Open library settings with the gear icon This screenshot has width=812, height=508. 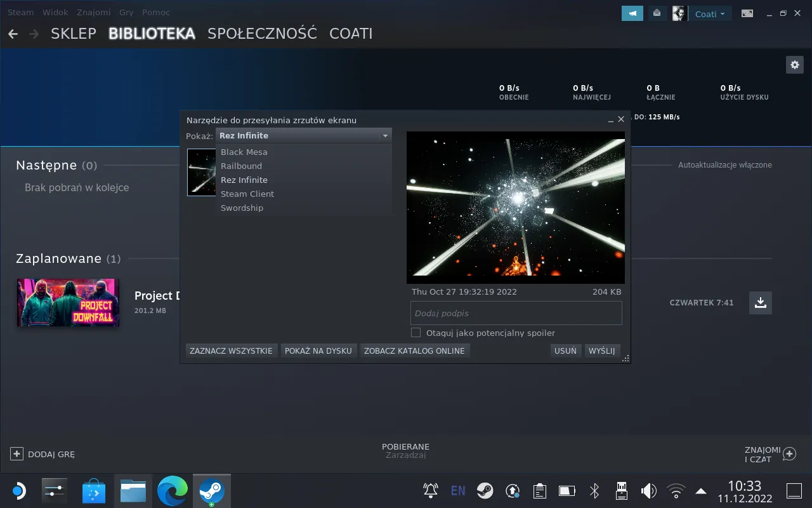coord(794,64)
